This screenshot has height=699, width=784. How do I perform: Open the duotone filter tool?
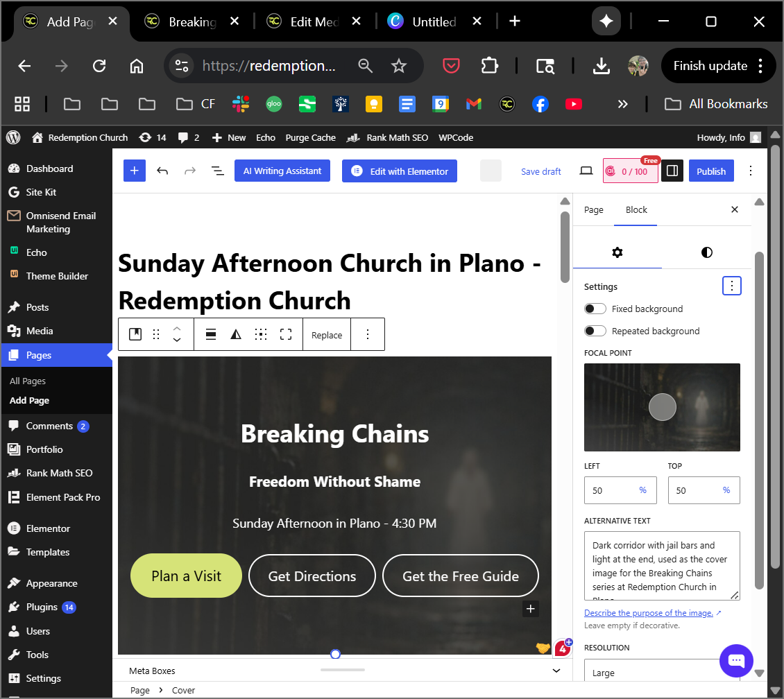(236, 335)
